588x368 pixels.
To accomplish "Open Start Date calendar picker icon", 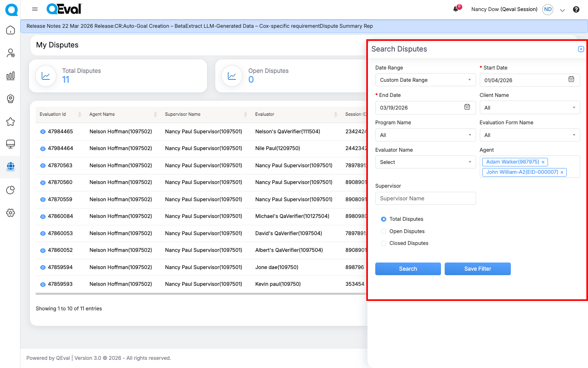I will point(571,79).
